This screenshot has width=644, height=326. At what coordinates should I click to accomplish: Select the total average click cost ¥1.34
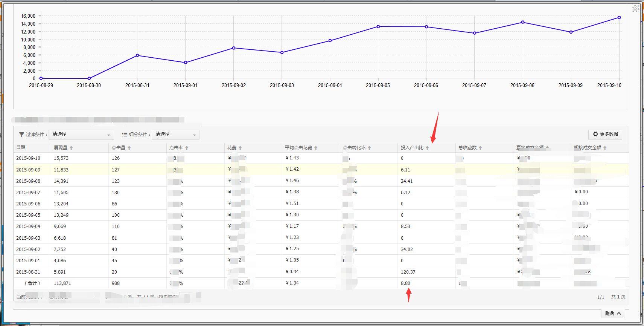click(x=292, y=283)
